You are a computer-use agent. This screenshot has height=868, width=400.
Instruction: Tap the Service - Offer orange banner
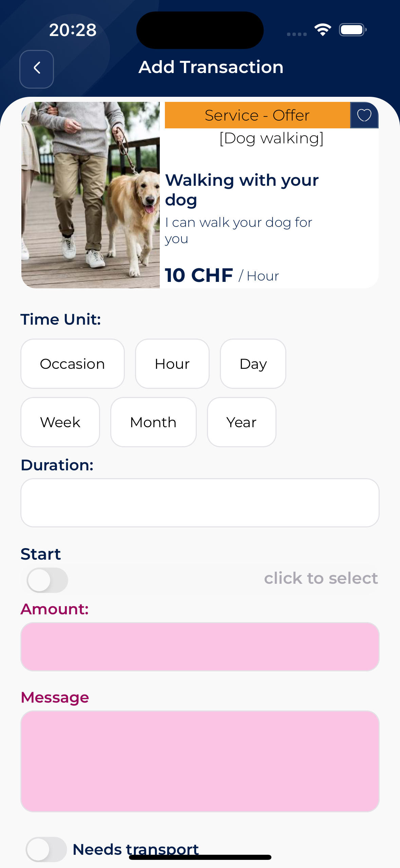257,115
